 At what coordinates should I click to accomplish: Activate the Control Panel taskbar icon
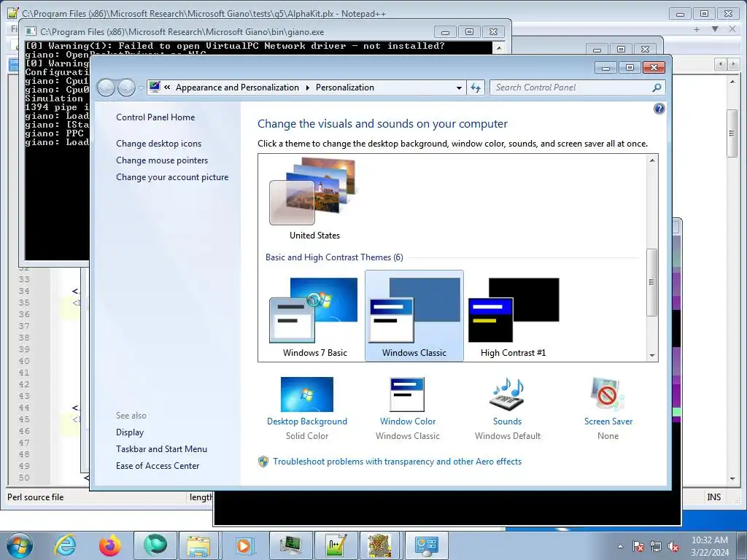(x=425, y=545)
